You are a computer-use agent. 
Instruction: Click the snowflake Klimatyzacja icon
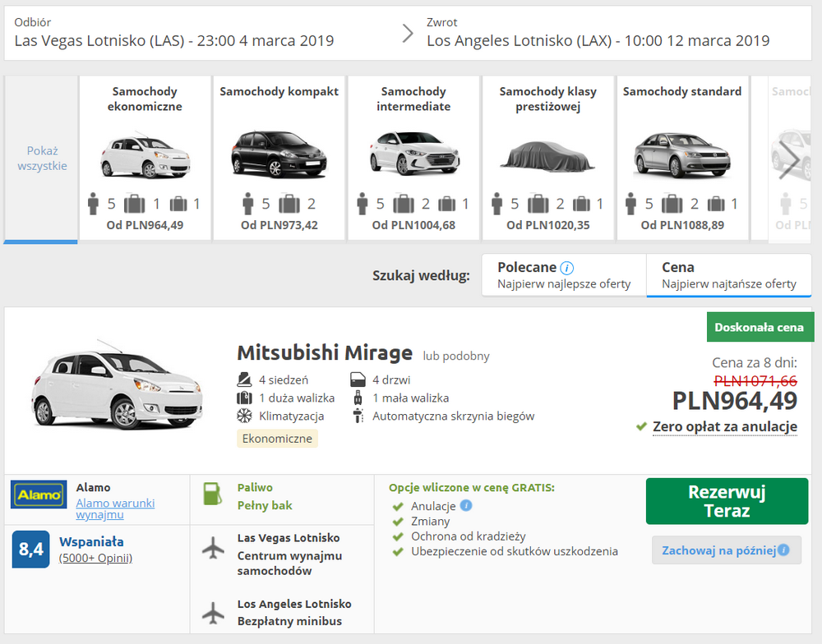click(244, 416)
